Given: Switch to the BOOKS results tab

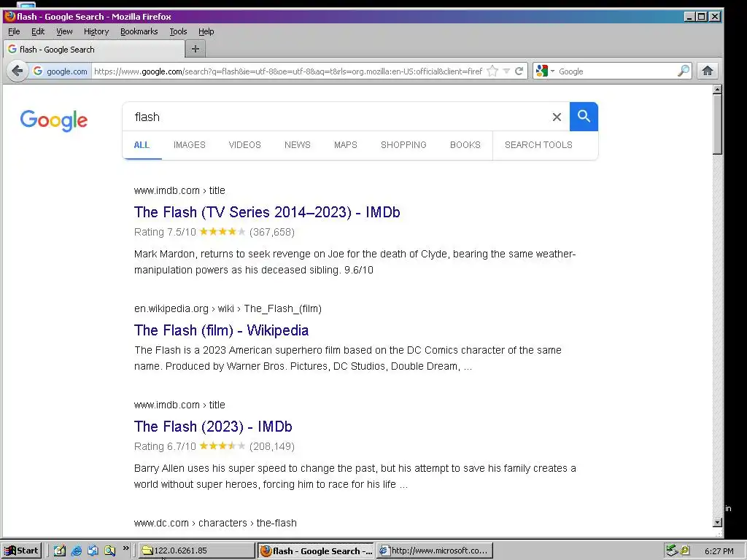Looking at the screenshot, I should tap(465, 145).
